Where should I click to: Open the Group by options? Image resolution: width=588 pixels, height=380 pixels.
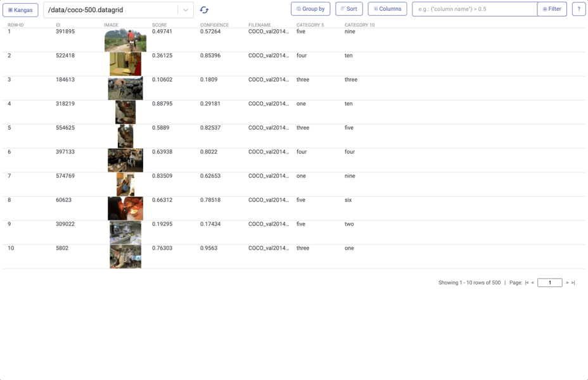(x=310, y=9)
